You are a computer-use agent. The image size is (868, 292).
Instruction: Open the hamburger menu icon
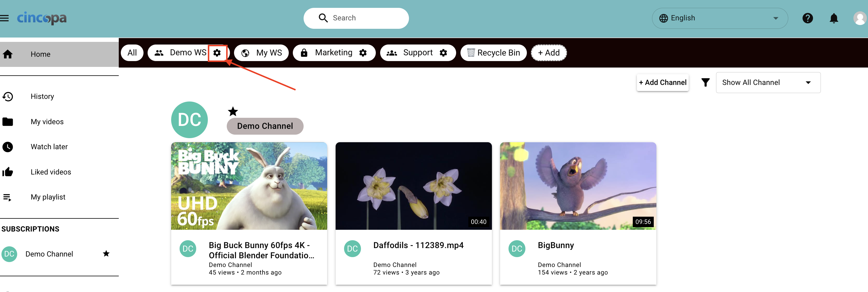4,18
